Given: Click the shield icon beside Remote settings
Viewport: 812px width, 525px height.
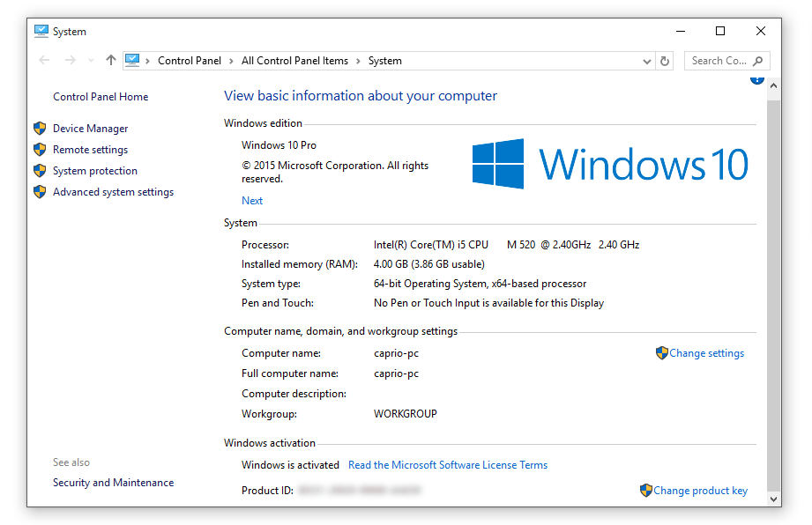Looking at the screenshot, I should (40, 150).
